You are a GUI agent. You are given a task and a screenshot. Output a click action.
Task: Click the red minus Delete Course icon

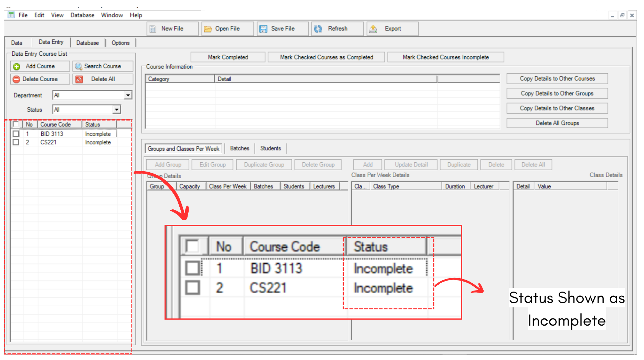16,79
